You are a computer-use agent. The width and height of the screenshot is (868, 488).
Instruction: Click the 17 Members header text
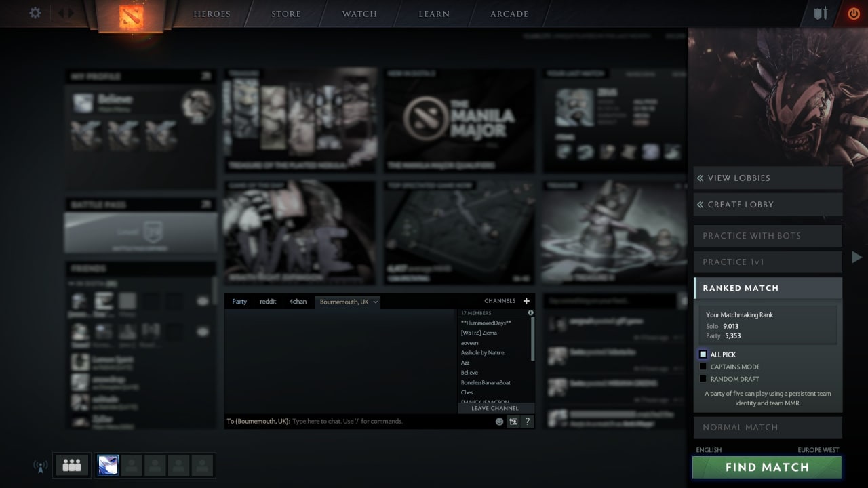click(x=476, y=313)
